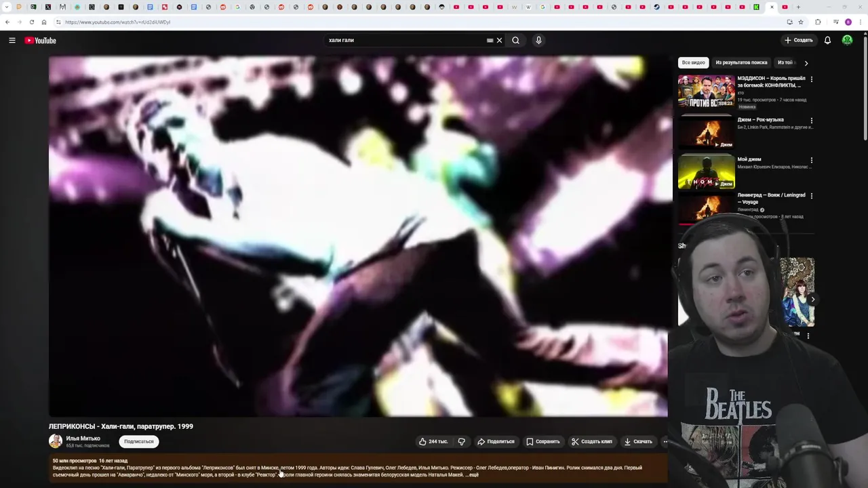Select the Все видео filter chip
The width and height of the screenshot is (868, 488).
(693, 62)
